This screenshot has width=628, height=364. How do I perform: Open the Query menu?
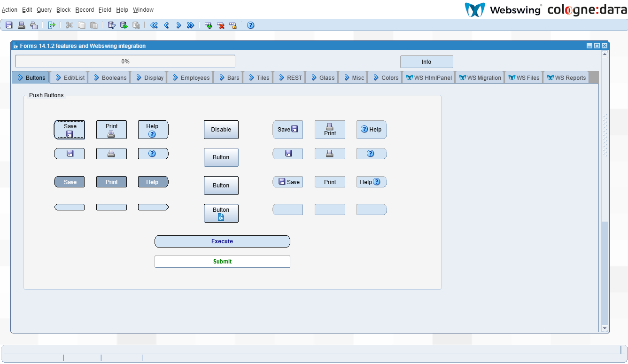click(44, 10)
